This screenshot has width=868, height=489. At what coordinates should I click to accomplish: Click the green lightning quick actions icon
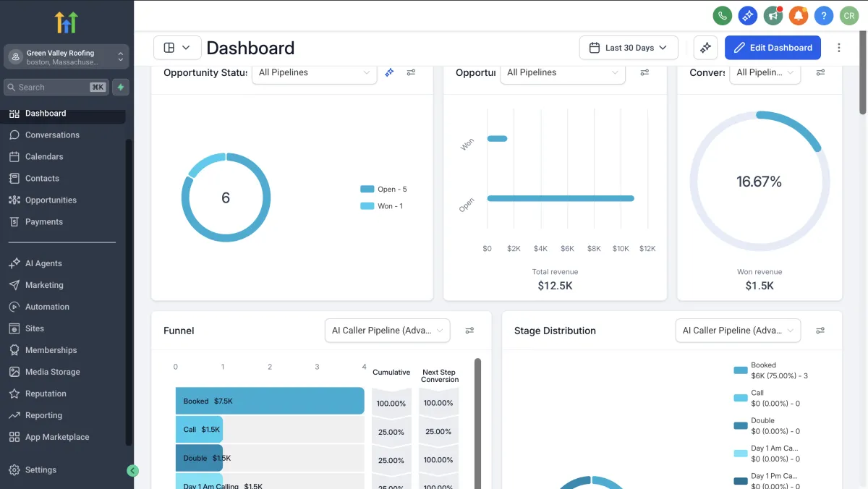pos(121,87)
